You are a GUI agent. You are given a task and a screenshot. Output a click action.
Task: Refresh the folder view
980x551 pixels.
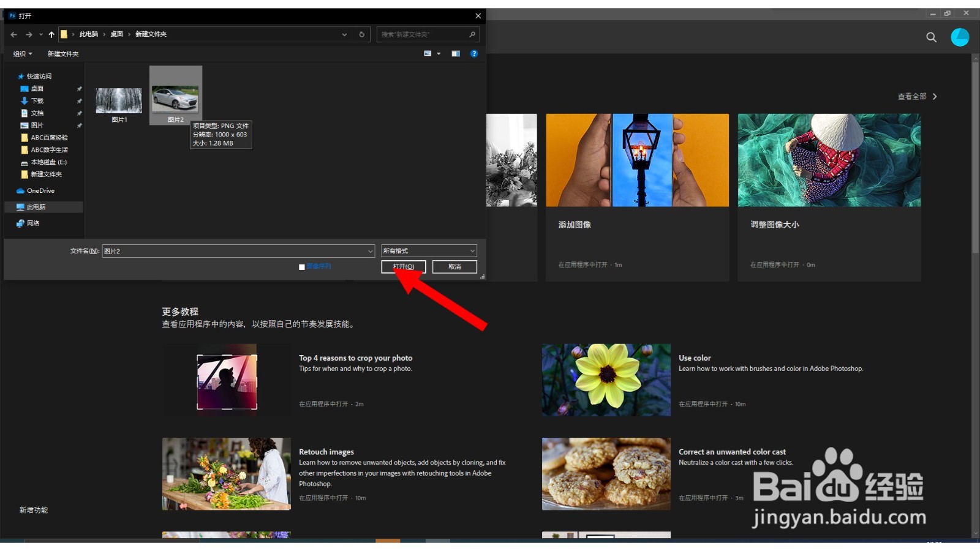click(361, 35)
